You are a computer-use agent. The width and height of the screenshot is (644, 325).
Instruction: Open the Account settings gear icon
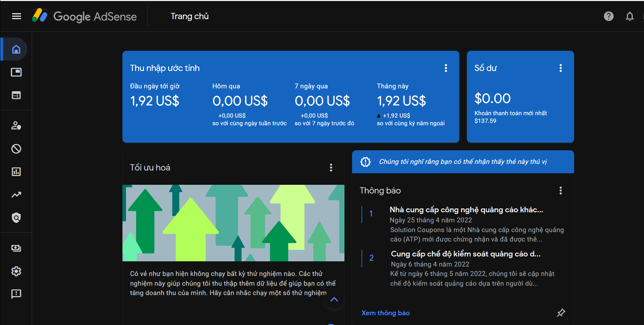pos(16,271)
